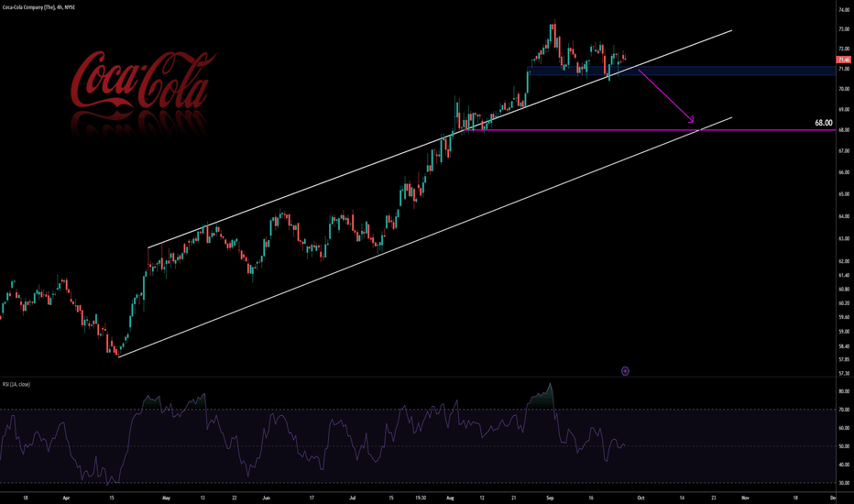Image resolution: width=854 pixels, height=504 pixels.
Task: Click the Jul label on the time axis
Action: pyautogui.click(x=353, y=498)
